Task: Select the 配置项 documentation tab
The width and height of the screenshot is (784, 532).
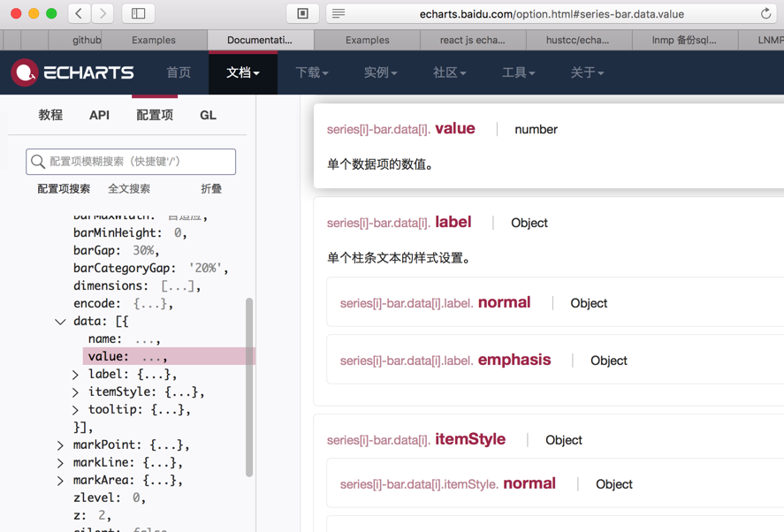Action: pyautogui.click(x=155, y=115)
